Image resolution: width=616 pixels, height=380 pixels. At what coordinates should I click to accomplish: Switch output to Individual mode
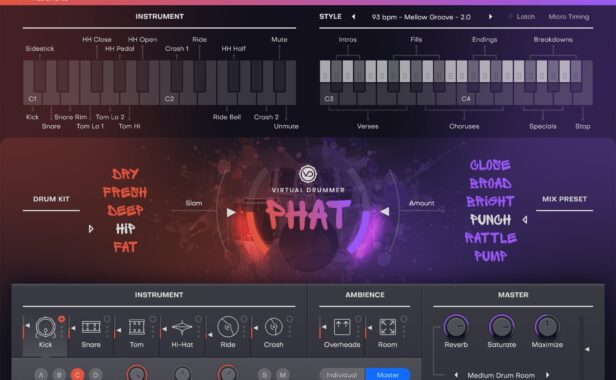[342, 375]
